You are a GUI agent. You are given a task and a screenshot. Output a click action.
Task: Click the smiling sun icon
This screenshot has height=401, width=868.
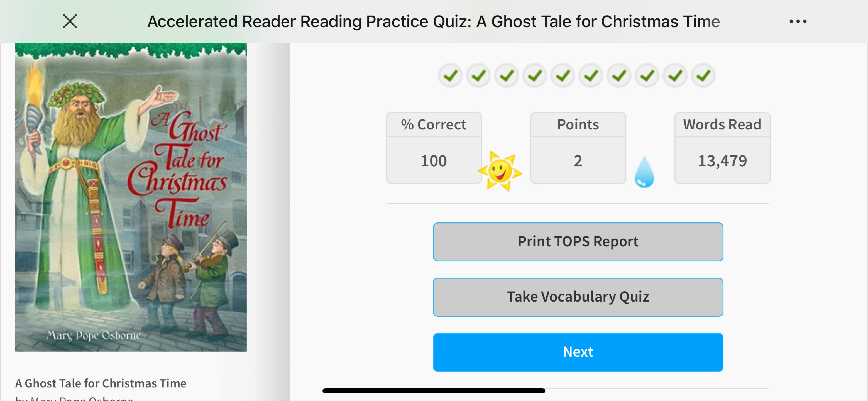(500, 171)
